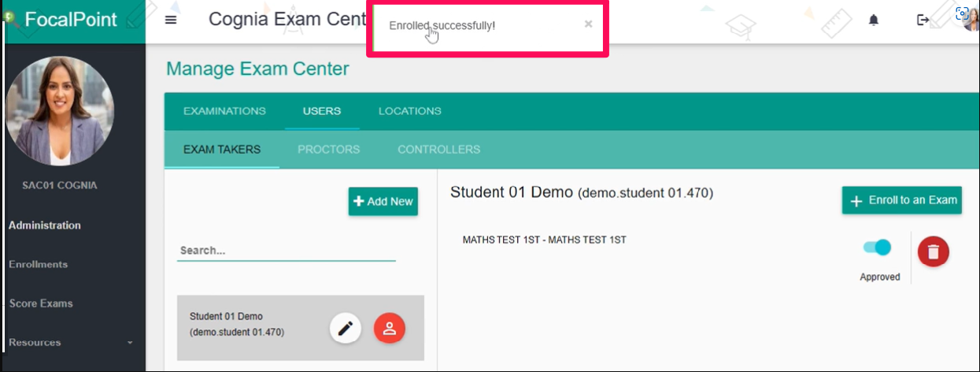980x372 pixels.
Task: Open the small user avatar at top right
Action: pos(972,19)
